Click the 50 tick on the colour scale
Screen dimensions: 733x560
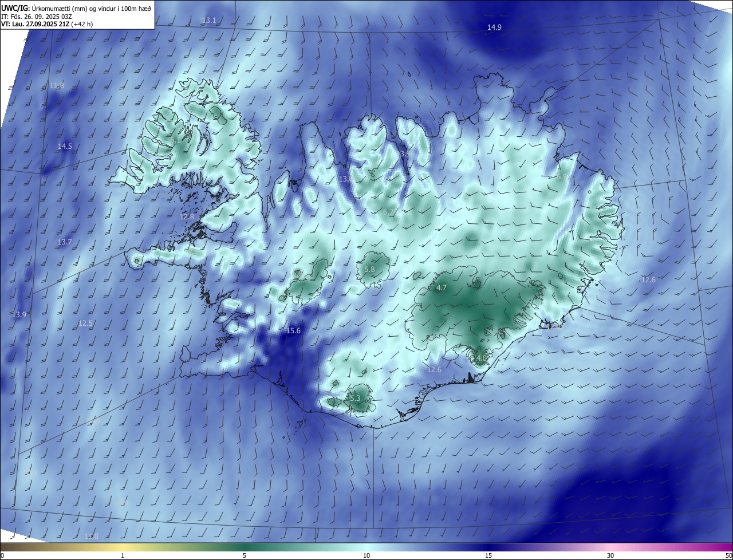tap(728, 555)
